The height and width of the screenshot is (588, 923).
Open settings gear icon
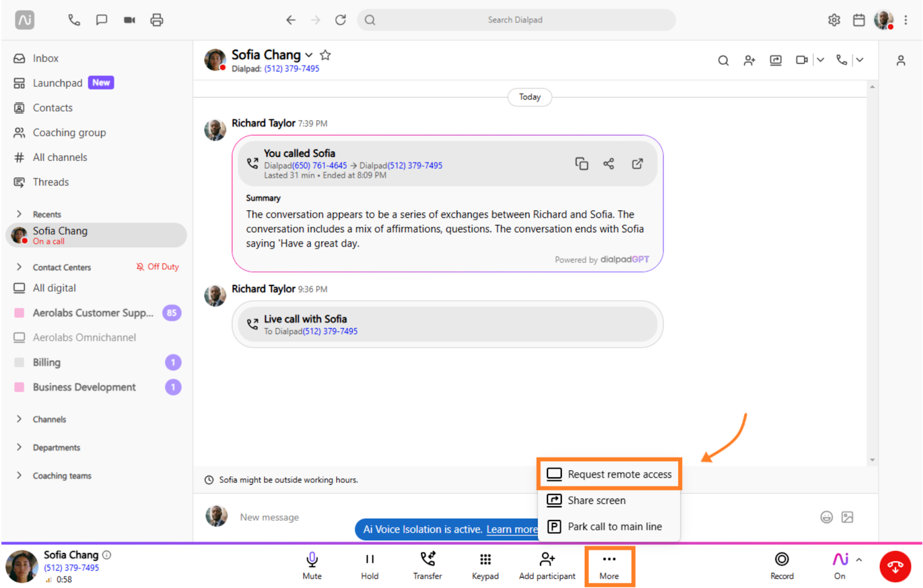pos(834,20)
